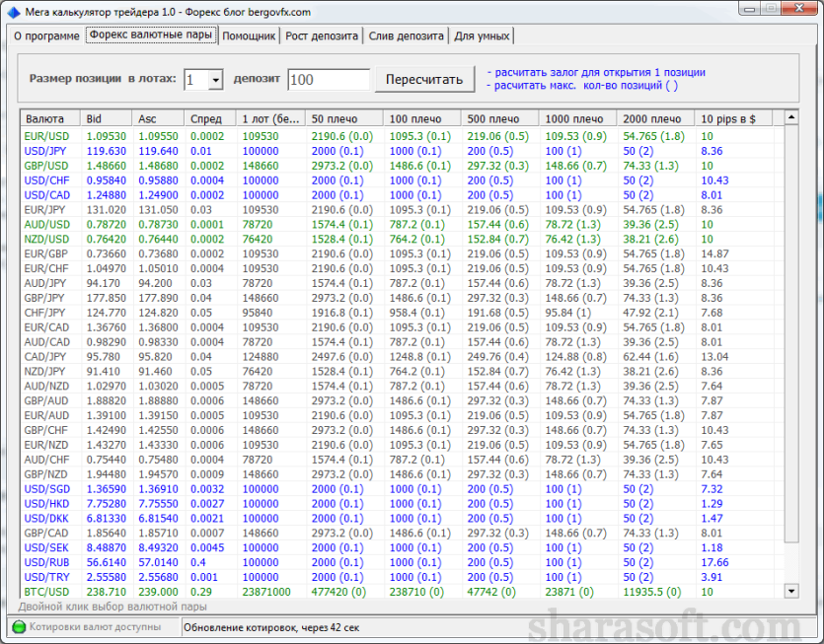Select the CHF/JPY row
The image size is (824, 644).
coord(402,313)
